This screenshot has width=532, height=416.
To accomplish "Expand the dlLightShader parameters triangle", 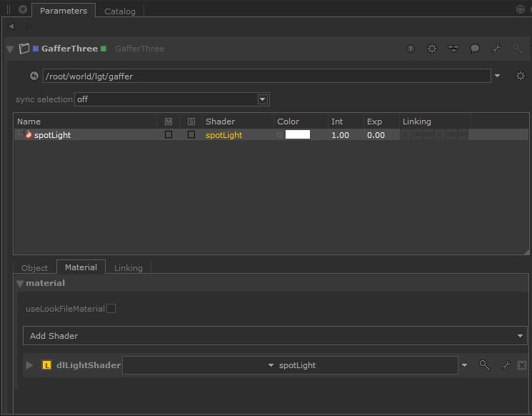I will click(29, 365).
